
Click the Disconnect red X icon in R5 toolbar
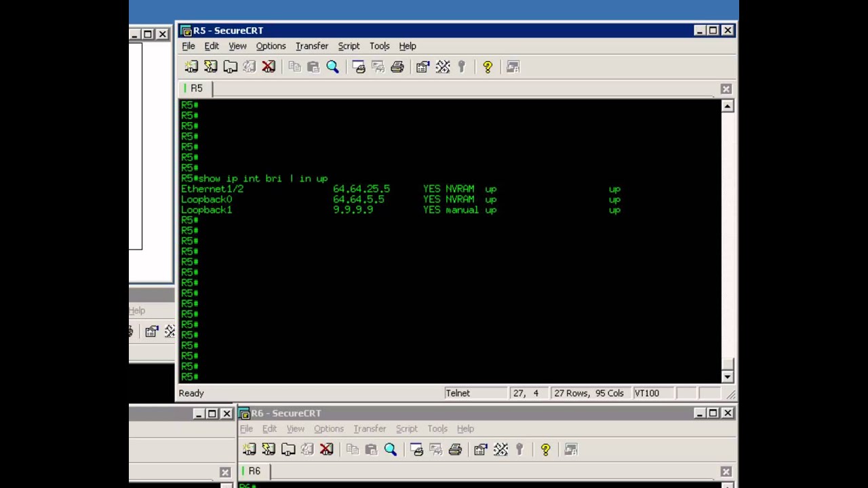(269, 66)
